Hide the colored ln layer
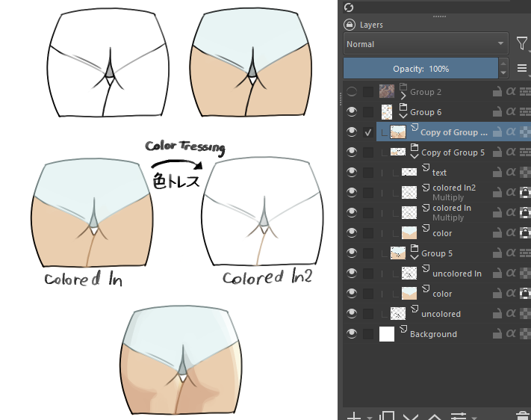Screen dimensions: 531x420 pyautogui.click(x=352, y=212)
